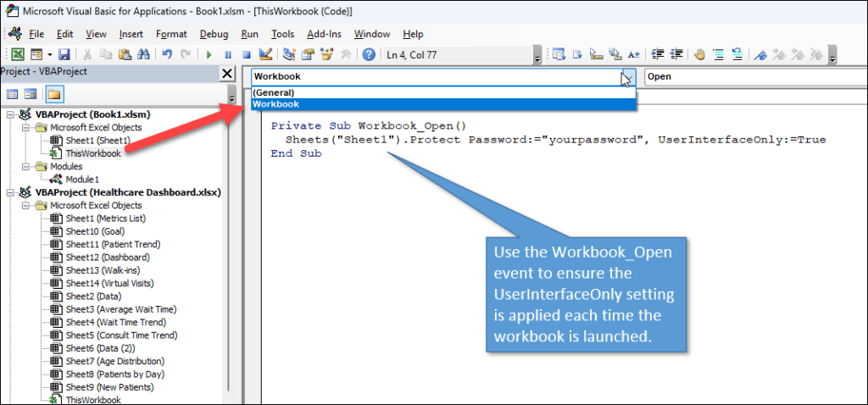The height and width of the screenshot is (405, 868).
Task: Open the Procedure dropdown showing Open
Action: (754, 77)
